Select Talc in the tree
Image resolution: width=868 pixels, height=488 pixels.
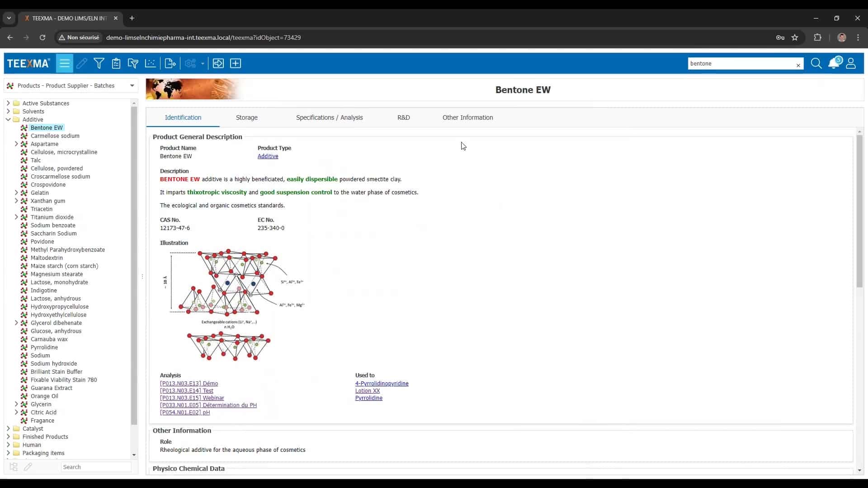pos(36,160)
